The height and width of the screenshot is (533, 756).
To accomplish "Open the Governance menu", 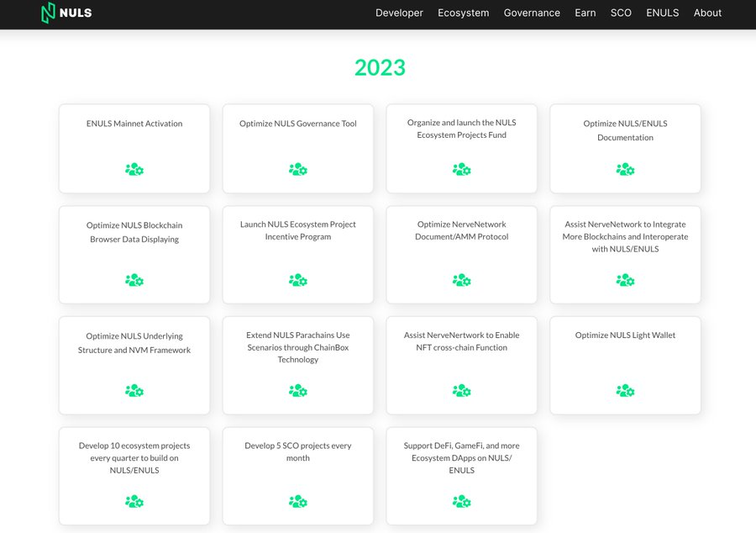I will 532,13.
